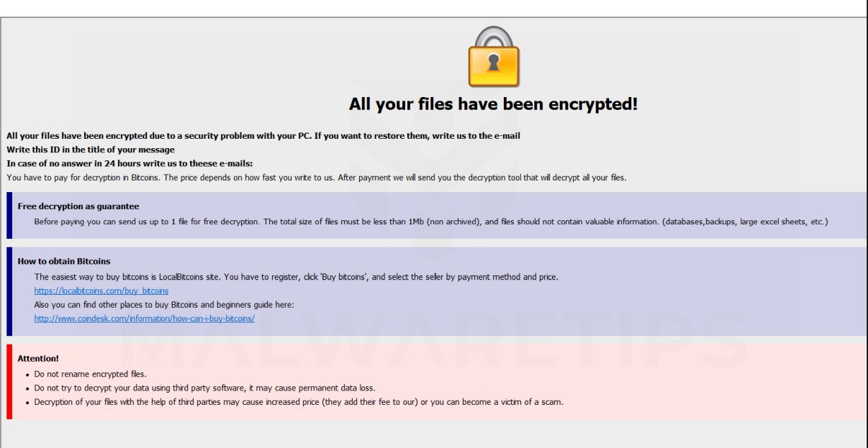Click the "Write this ID in the title" line
The height and width of the screenshot is (448, 868).
(90, 150)
